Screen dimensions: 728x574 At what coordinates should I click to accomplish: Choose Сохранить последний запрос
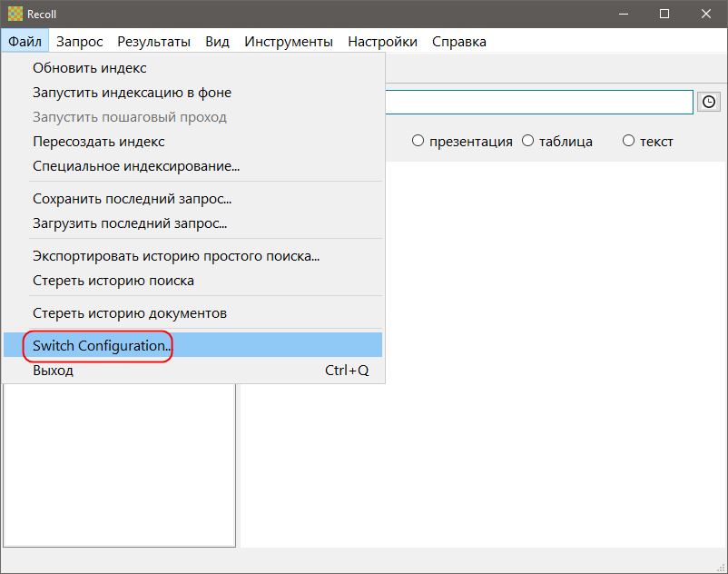(132, 198)
